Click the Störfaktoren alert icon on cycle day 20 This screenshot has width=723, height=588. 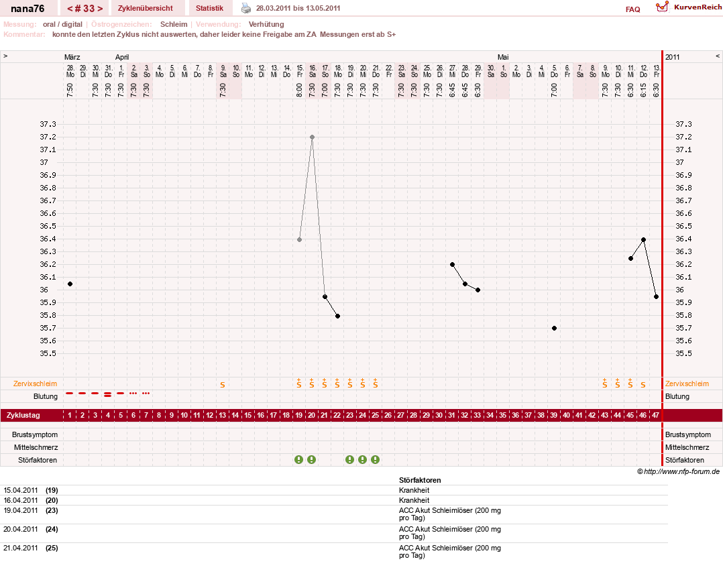point(312,459)
